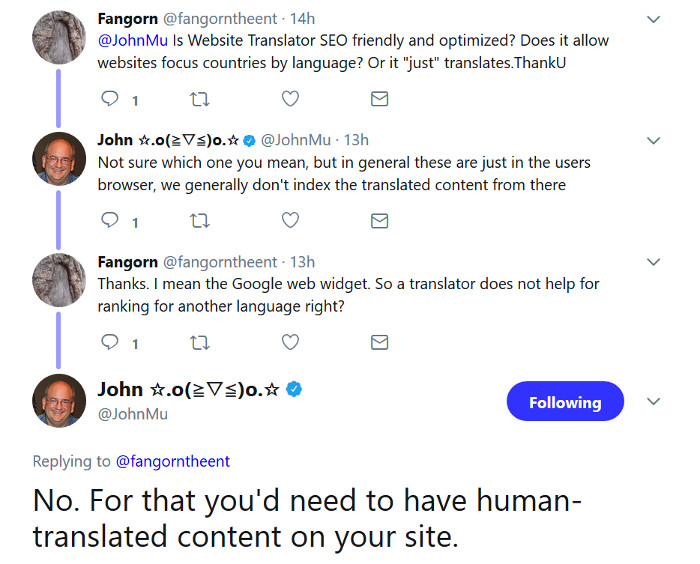
Task: Like Fangorn's first tweet
Action: [x=290, y=99]
